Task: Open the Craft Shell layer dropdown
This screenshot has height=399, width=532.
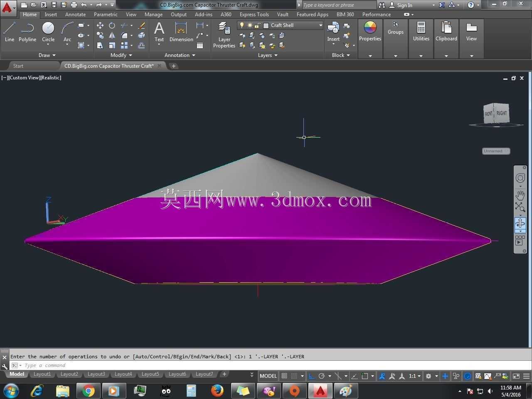Action: (280, 25)
